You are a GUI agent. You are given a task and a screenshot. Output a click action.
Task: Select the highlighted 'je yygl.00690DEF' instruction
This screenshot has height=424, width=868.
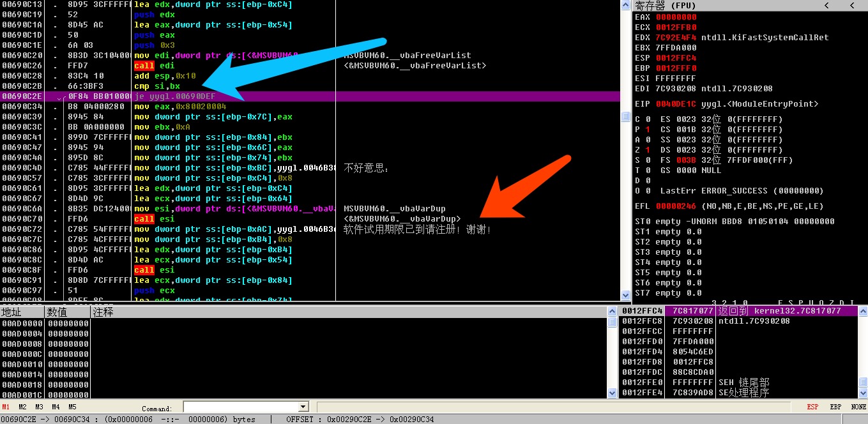click(x=174, y=96)
